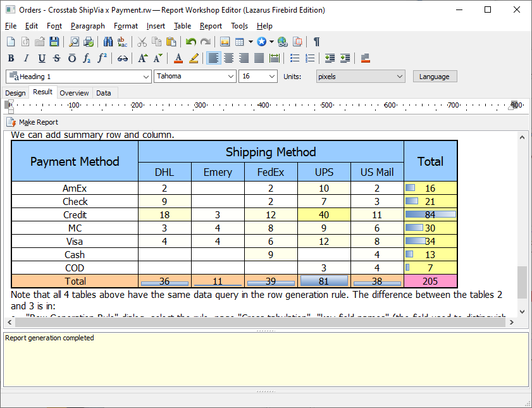Expand the Units pixels dropdown
The image size is (532, 408).
(x=399, y=77)
